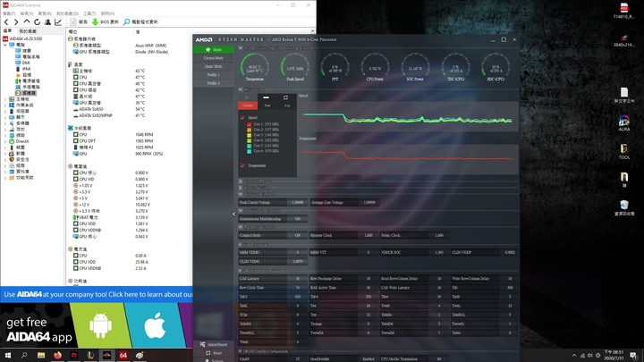This screenshot has height=362, width=644.
Task: Open the PDF file on desktop
Action: [x=624, y=11]
